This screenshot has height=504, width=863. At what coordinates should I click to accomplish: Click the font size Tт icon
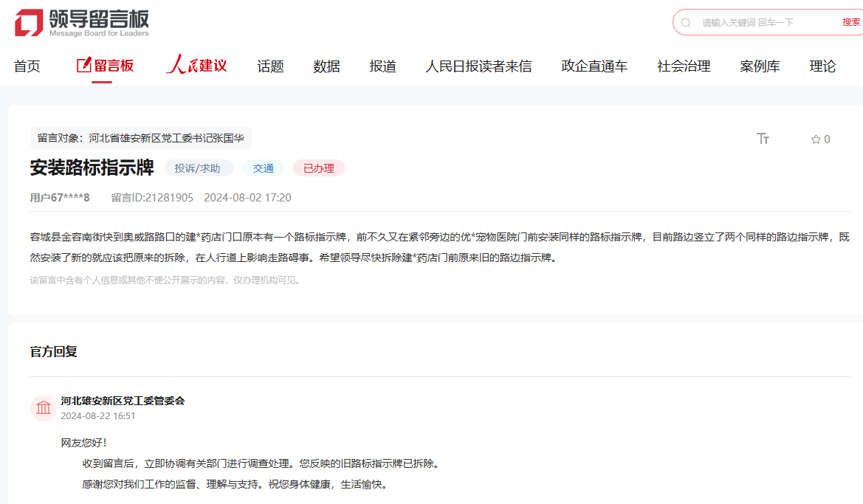(x=763, y=139)
